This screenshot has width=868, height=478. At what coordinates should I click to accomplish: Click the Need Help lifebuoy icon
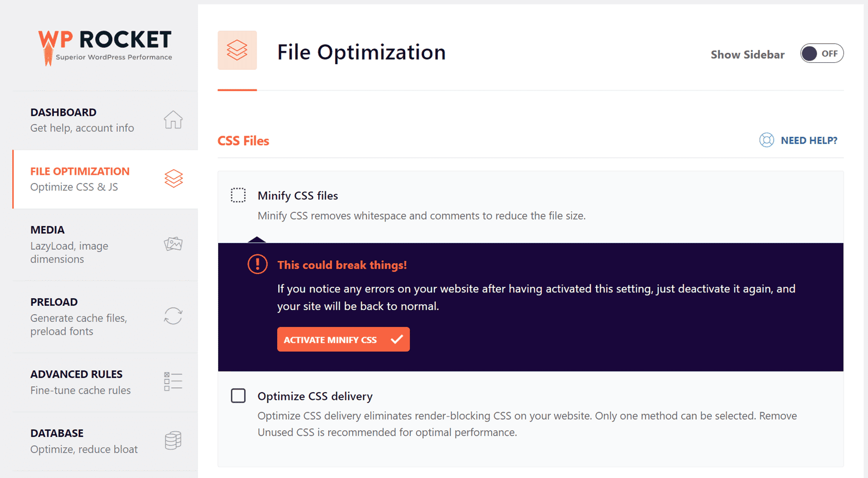[x=767, y=140]
